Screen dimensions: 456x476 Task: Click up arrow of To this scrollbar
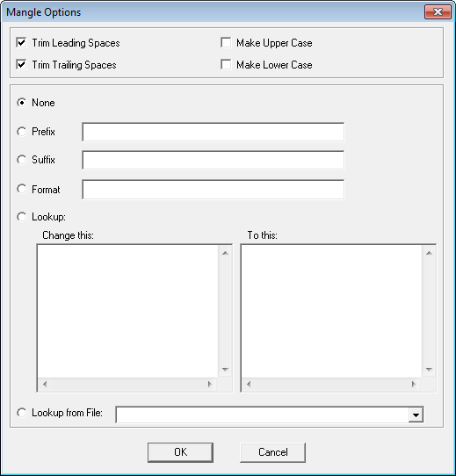click(x=429, y=253)
